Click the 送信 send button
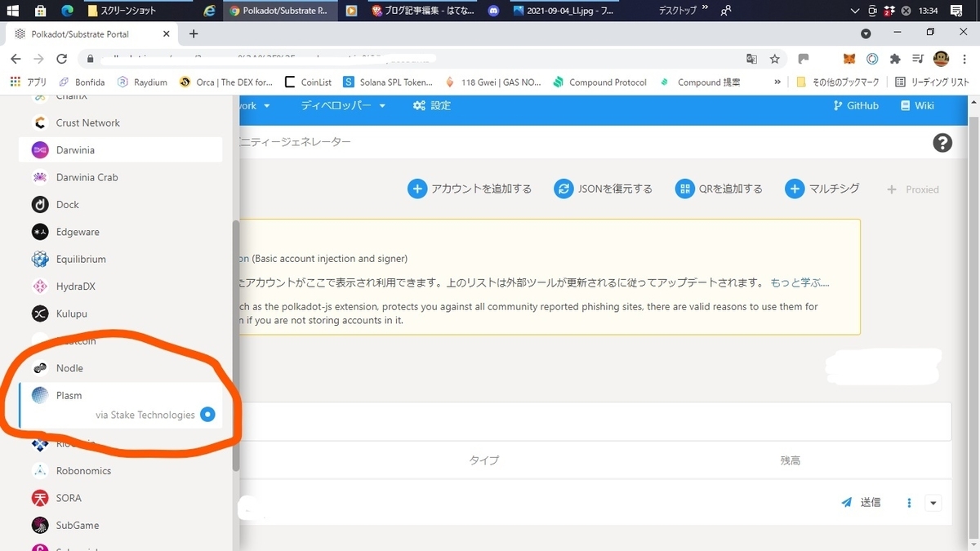 [x=861, y=503]
